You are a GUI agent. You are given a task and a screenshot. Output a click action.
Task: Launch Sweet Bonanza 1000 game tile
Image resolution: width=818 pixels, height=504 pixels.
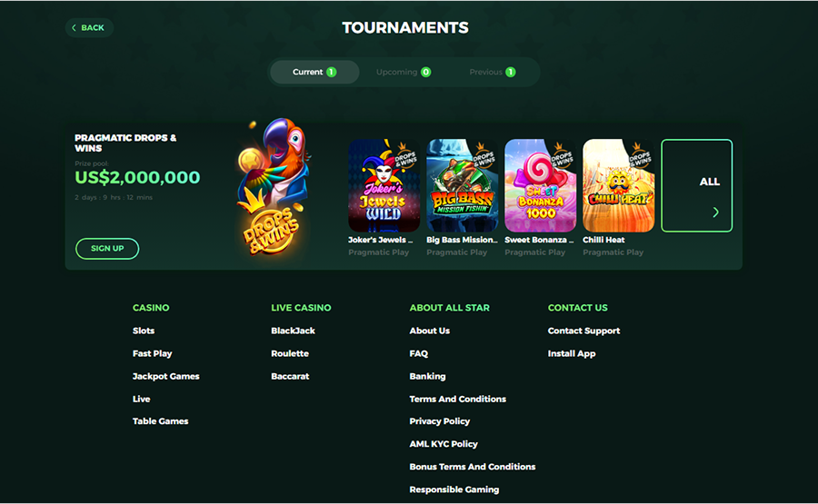coord(541,185)
